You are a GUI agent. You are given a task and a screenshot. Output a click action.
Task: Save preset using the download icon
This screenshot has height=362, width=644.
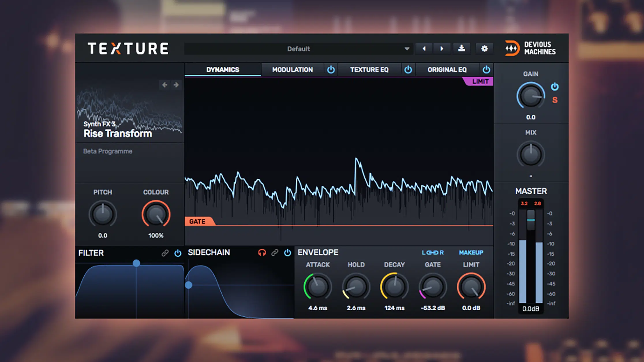coord(461,48)
